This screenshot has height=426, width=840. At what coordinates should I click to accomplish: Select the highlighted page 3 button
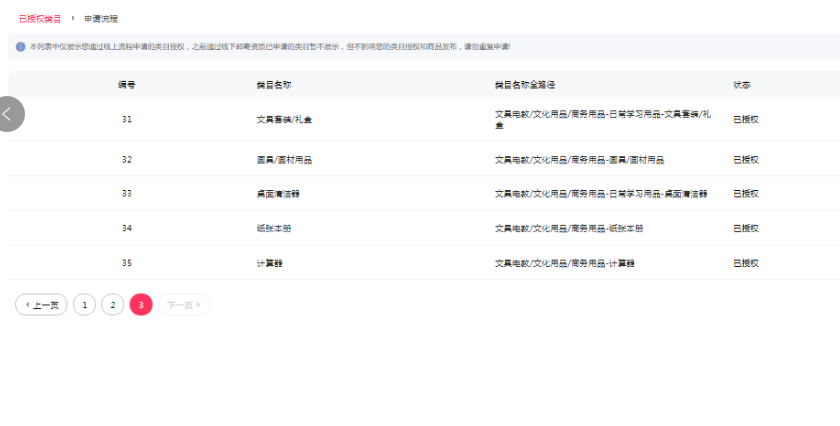pos(141,305)
